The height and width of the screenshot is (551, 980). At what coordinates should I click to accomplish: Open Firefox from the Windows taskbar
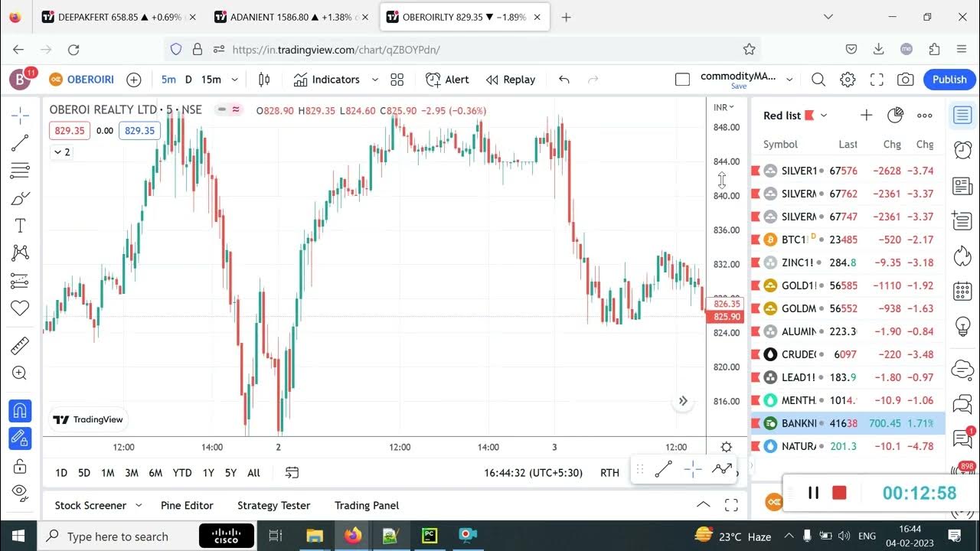(x=353, y=536)
